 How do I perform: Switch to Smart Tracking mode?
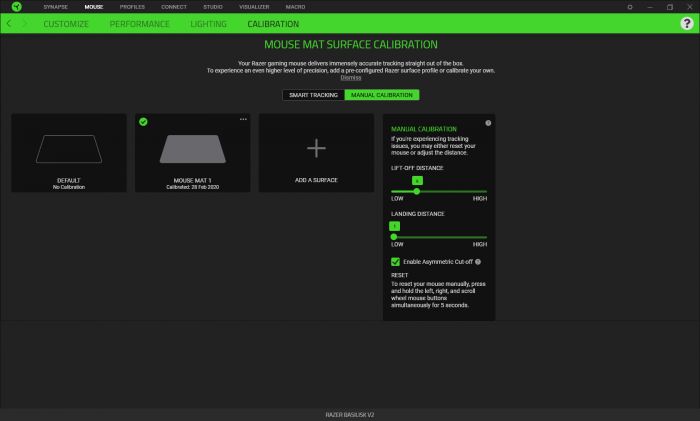click(313, 95)
